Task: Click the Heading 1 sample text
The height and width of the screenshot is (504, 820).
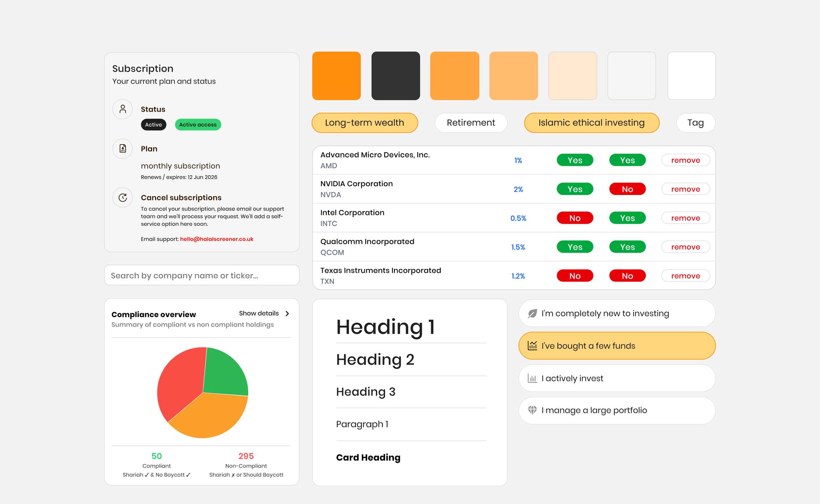Action: pos(386,327)
